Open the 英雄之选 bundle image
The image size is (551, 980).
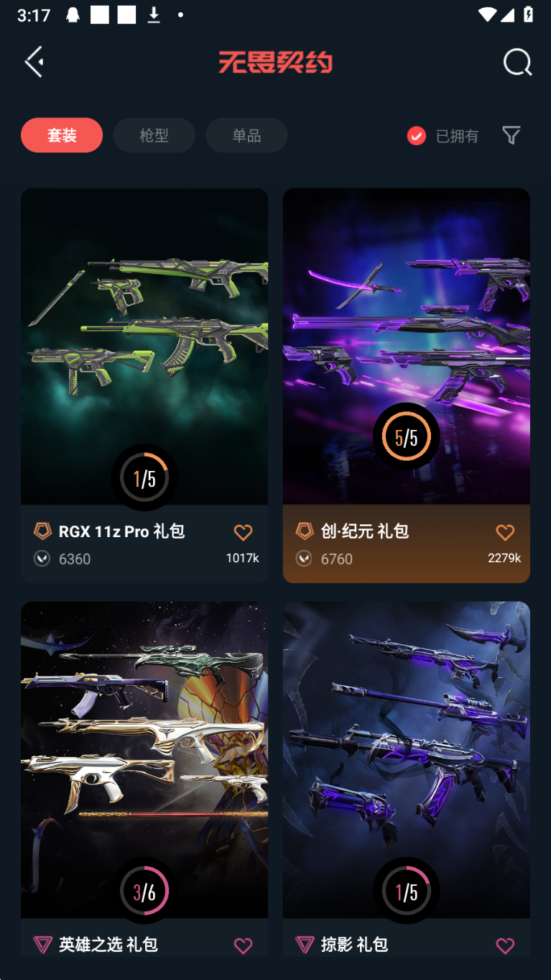(x=144, y=759)
